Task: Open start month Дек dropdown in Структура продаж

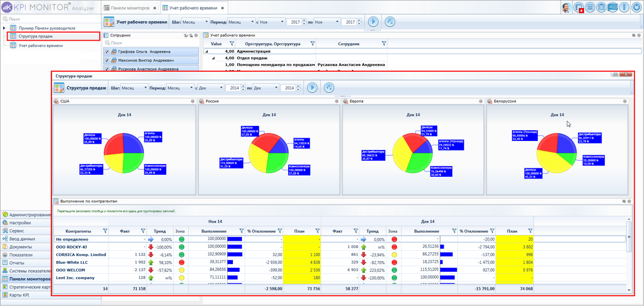Action: coord(211,87)
